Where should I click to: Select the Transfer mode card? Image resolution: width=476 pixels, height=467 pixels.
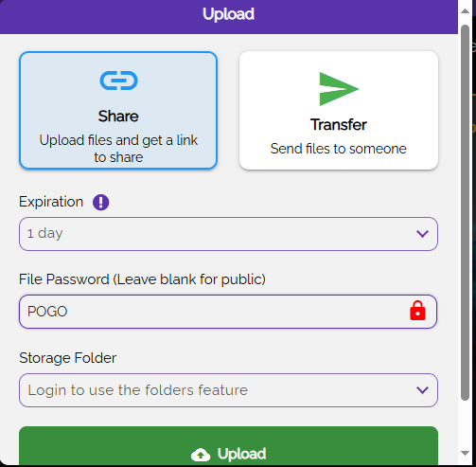coord(339,111)
